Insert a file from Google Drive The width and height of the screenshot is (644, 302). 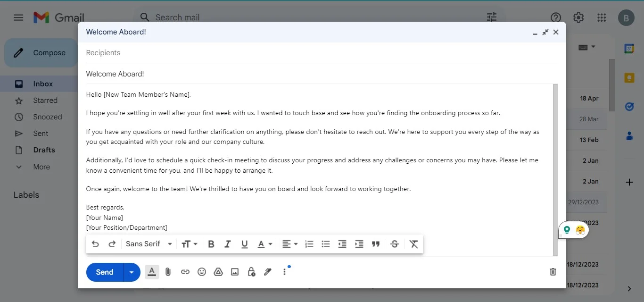click(218, 272)
